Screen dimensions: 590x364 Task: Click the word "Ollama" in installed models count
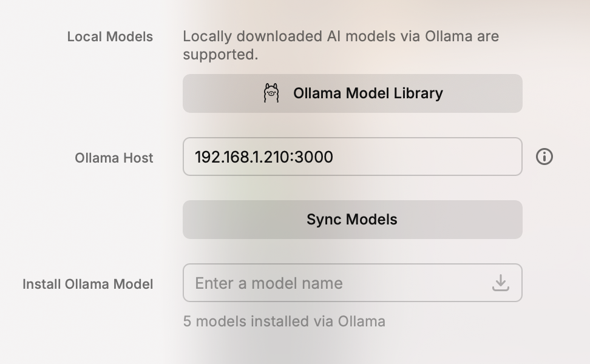[x=362, y=322]
